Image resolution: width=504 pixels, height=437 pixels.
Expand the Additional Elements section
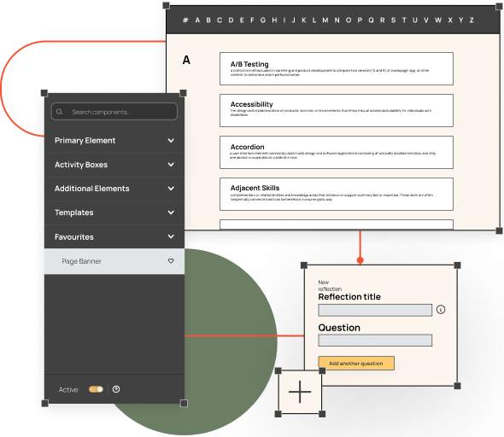click(x=114, y=189)
